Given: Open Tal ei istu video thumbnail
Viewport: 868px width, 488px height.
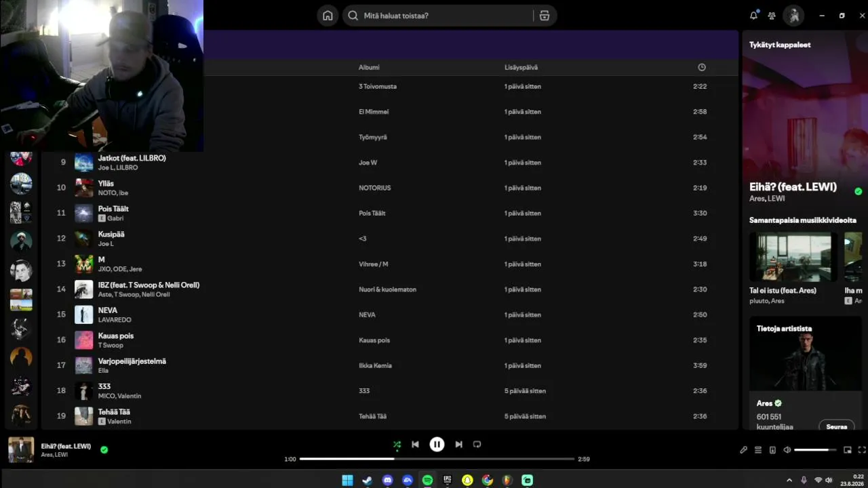Looking at the screenshot, I should click(x=793, y=257).
